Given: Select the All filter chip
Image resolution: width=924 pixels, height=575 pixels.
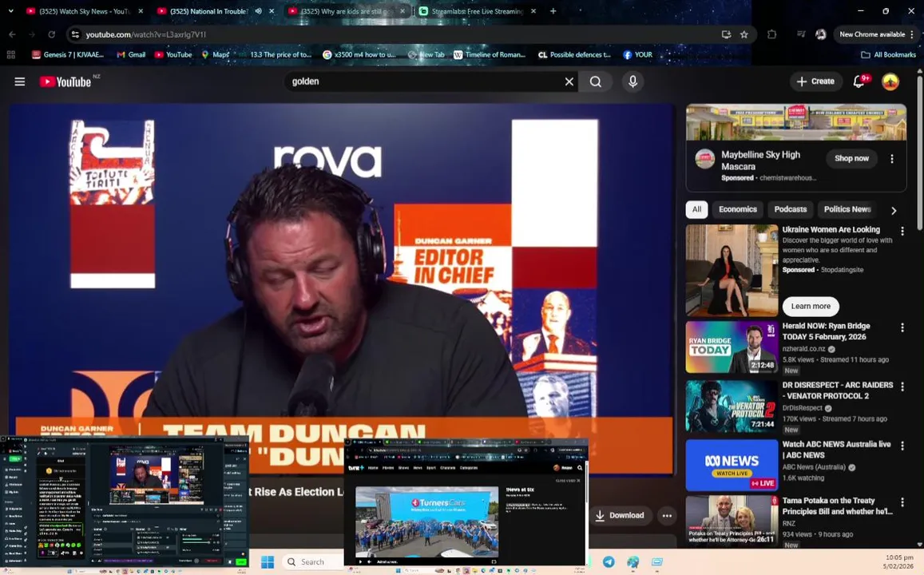Looking at the screenshot, I should pos(696,209).
